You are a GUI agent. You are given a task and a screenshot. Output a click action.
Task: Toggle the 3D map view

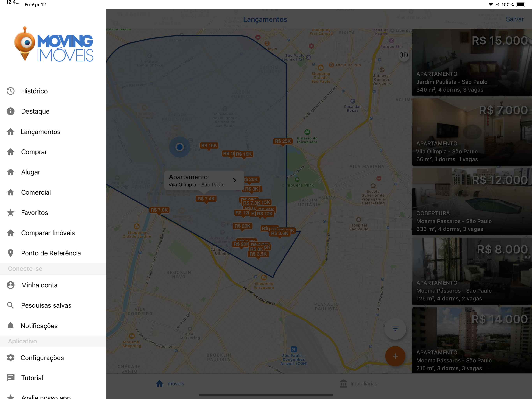point(403,55)
